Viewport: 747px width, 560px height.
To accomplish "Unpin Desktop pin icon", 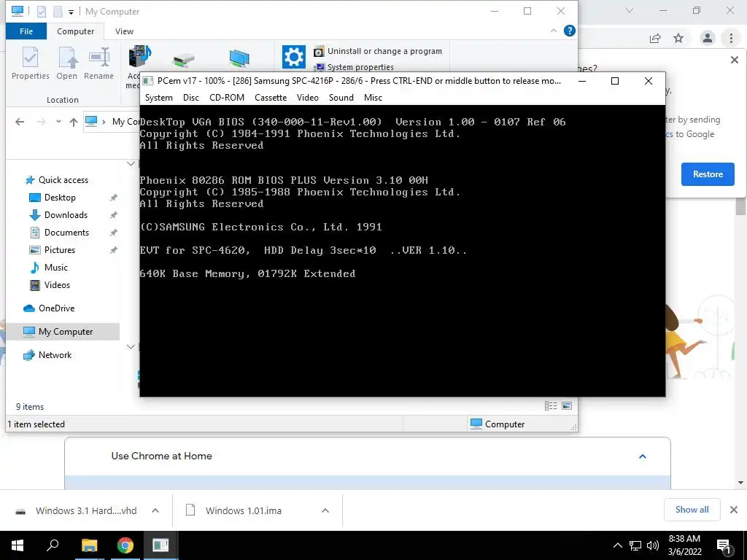I will [113, 198].
